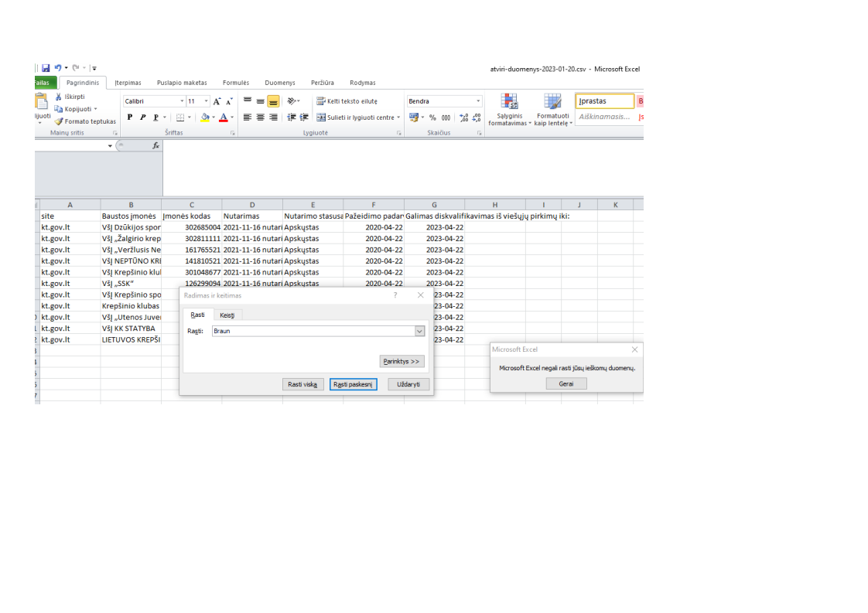Click the percent style icon
This screenshot has height=613, width=868.
point(433,117)
